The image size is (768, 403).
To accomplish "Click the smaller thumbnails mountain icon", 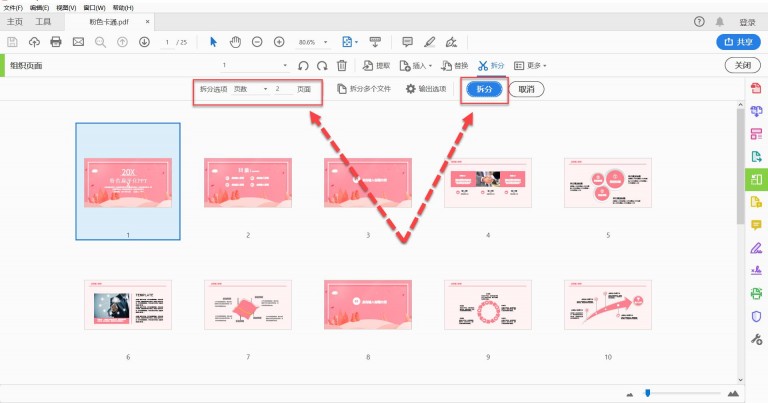I will [630, 394].
